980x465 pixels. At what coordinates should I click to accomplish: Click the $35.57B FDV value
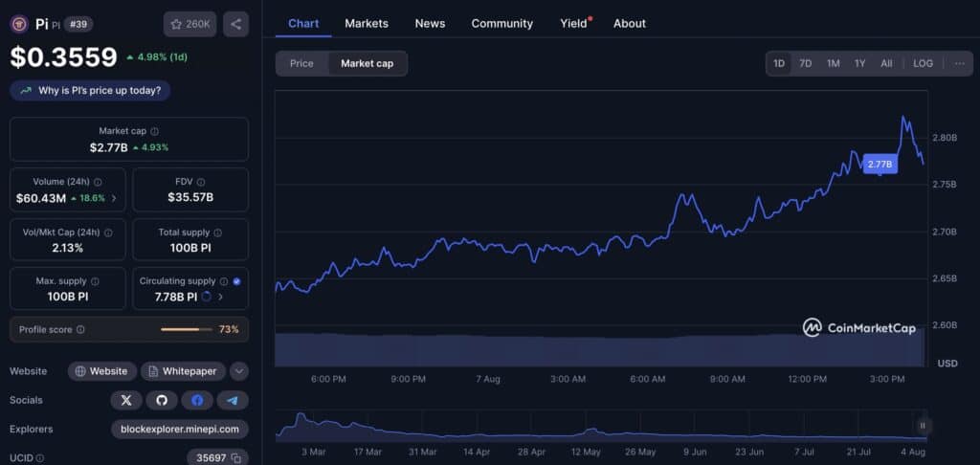190,198
